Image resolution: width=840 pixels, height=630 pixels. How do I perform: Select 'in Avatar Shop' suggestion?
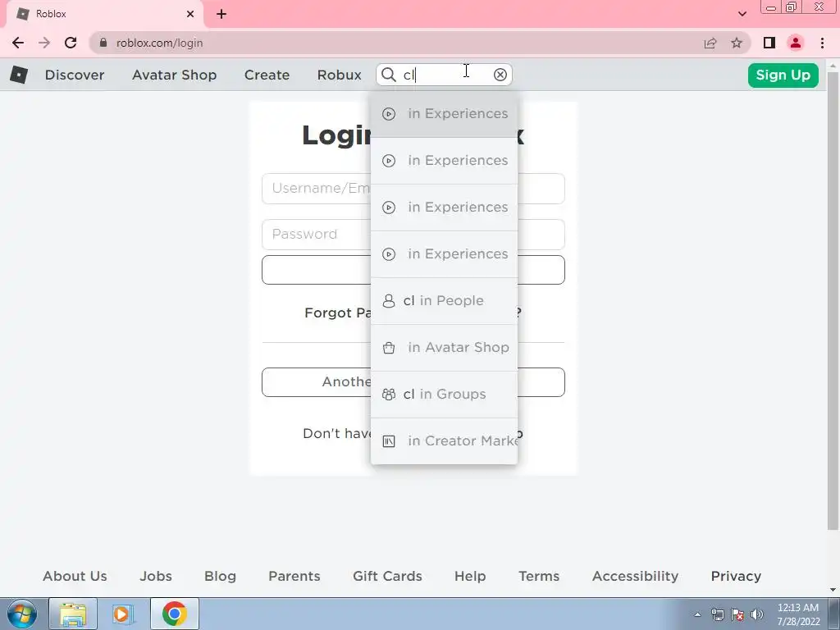tap(444, 348)
